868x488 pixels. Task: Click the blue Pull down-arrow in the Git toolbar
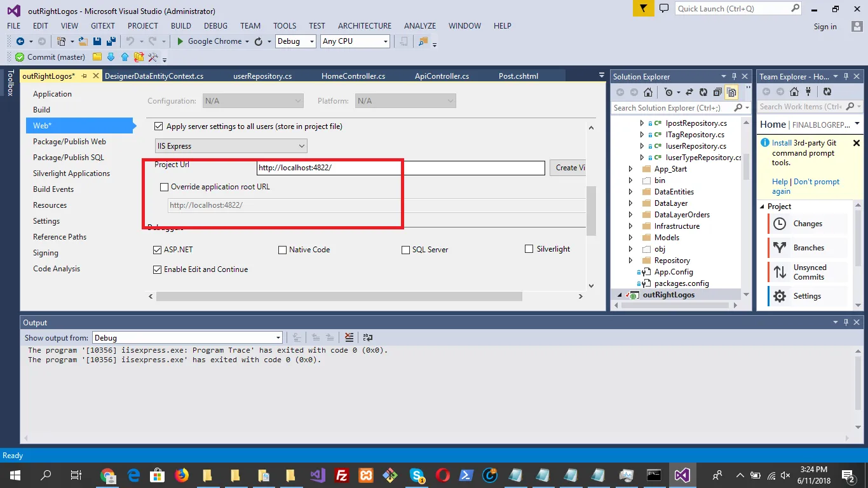click(x=111, y=57)
